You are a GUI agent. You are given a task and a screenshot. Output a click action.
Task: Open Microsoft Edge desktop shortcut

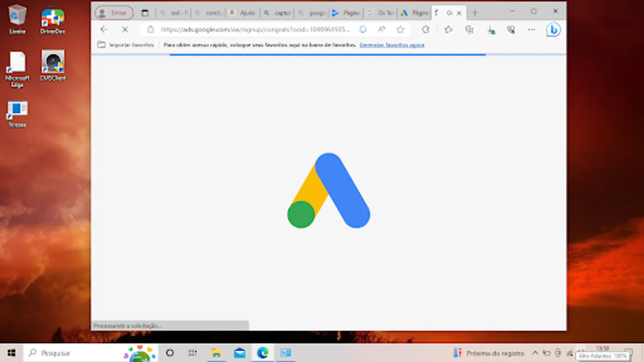click(x=17, y=69)
